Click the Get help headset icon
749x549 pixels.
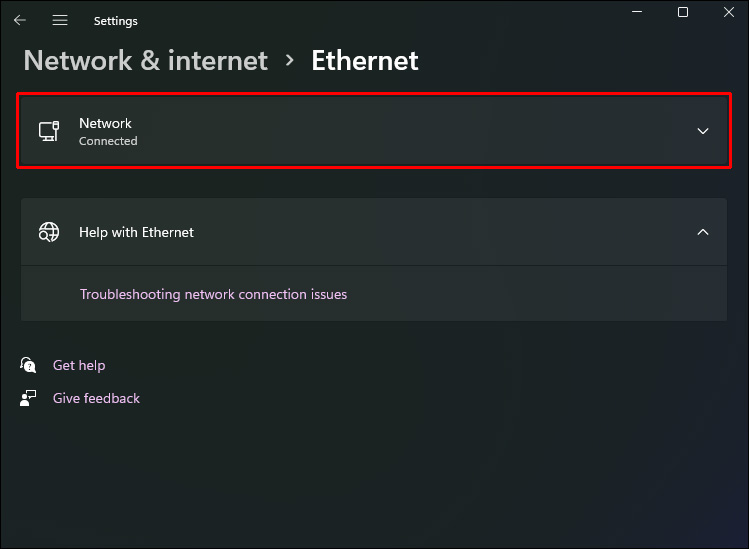(x=28, y=365)
